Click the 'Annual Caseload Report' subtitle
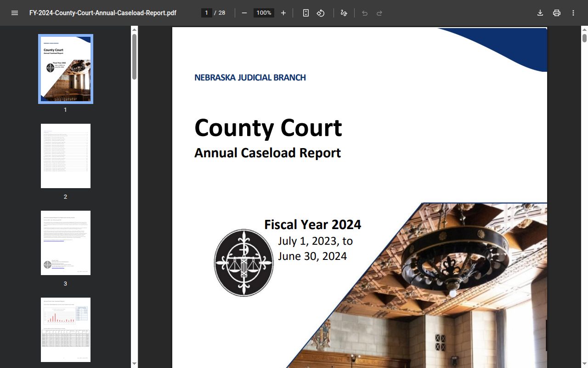The width and height of the screenshot is (588, 368). [267, 153]
